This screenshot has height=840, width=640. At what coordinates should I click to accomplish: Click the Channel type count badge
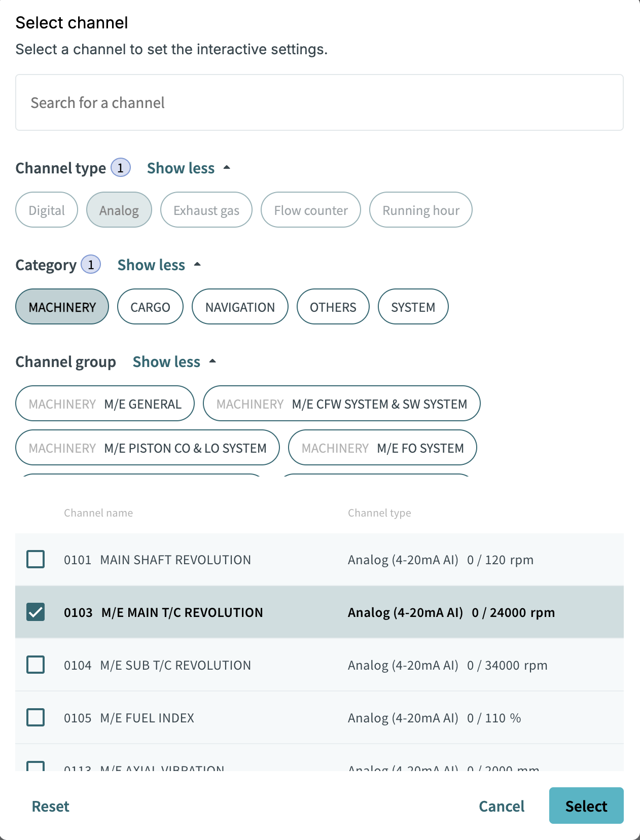coord(121,167)
